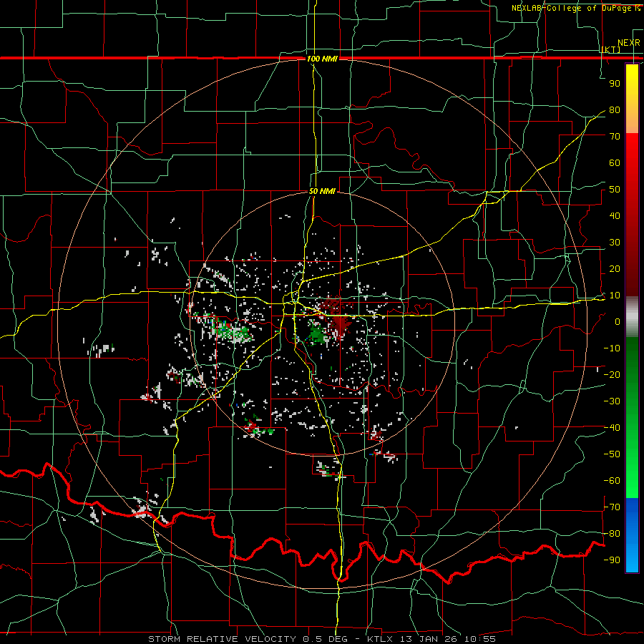Click the positive "20" color scale label
The image size is (644, 644).
click(615, 269)
